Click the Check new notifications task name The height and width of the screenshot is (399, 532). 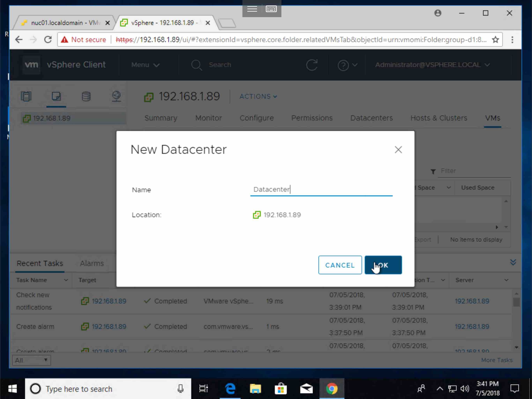[x=34, y=301]
